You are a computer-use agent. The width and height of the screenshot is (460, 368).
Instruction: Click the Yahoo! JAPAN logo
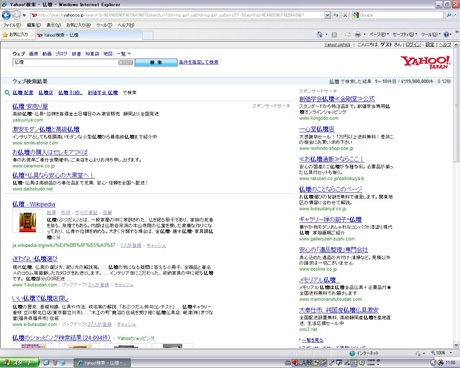click(x=426, y=62)
